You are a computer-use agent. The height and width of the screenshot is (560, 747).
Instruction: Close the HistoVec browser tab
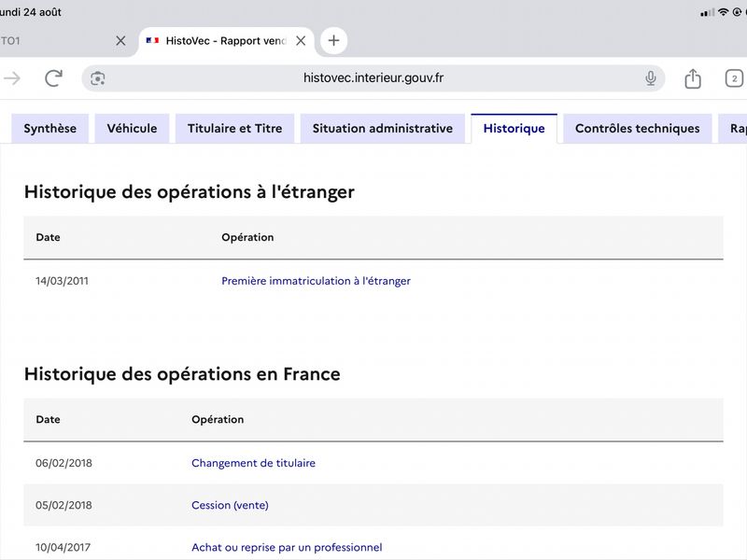[301, 41]
